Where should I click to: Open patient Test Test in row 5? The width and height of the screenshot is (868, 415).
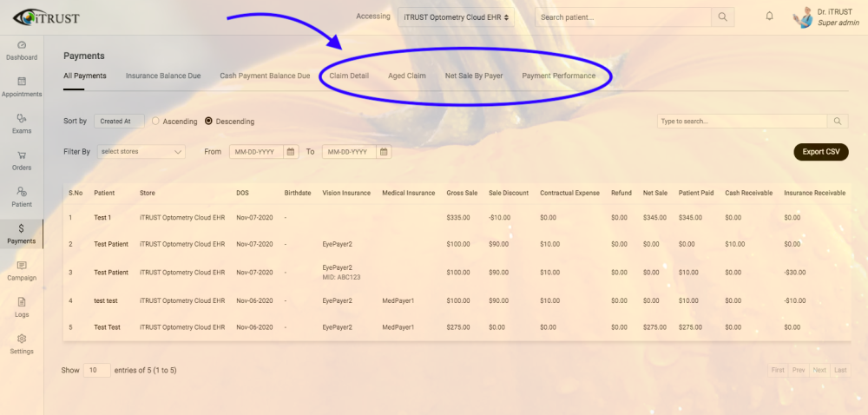pyautogui.click(x=108, y=327)
